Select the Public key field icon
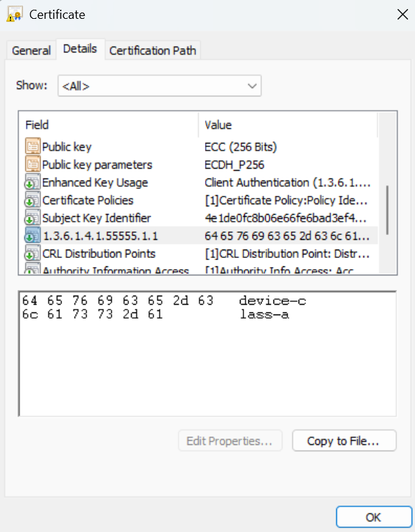415x532 pixels. click(x=33, y=146)
